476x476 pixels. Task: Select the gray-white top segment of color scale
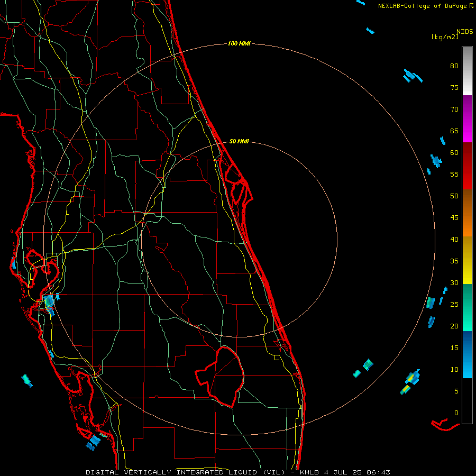(467, 71)
